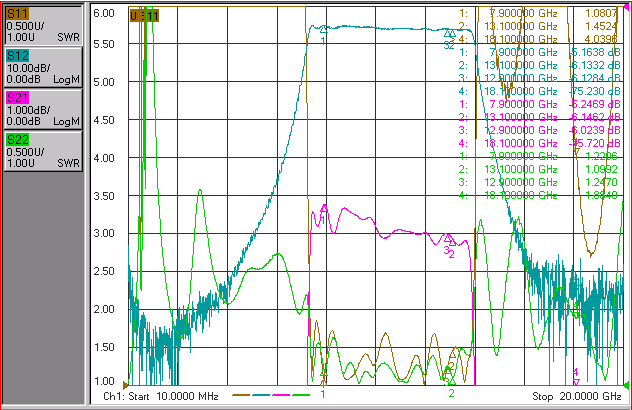Select the S22 trace status label

17,139
